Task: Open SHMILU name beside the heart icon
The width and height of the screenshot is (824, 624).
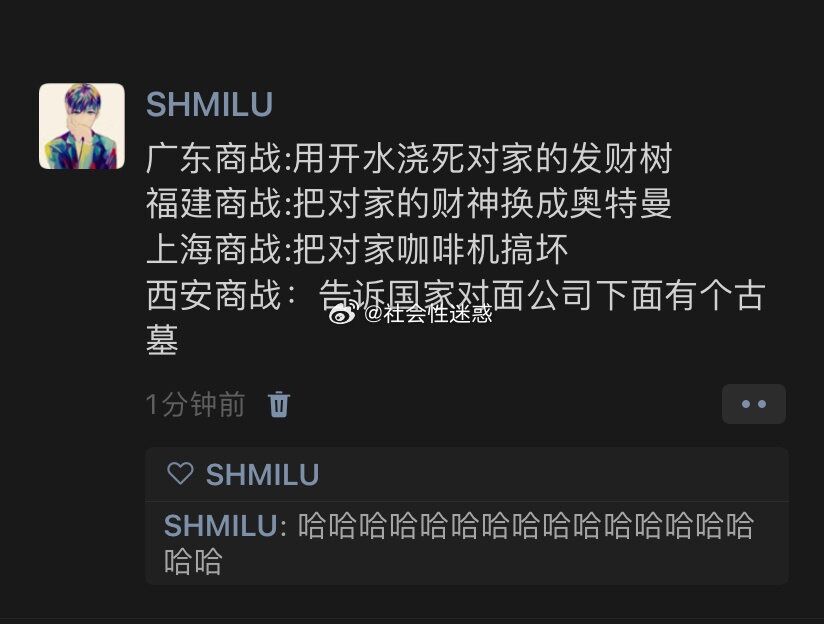Action: click(x=262, y=475)
